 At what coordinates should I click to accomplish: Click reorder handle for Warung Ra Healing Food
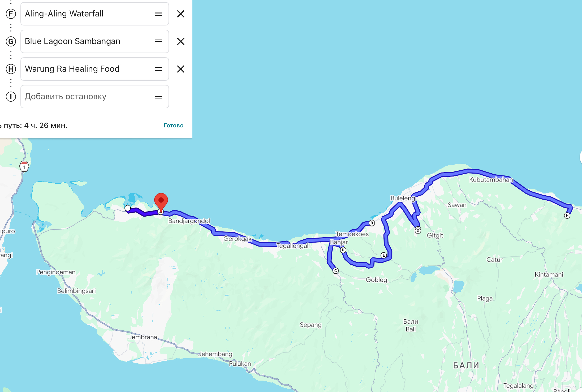click(x=158, y=69)
